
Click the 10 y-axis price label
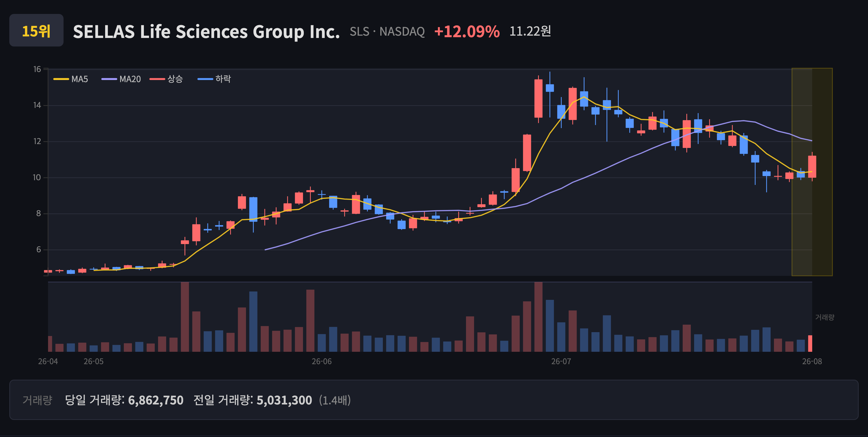coord(37,177)
